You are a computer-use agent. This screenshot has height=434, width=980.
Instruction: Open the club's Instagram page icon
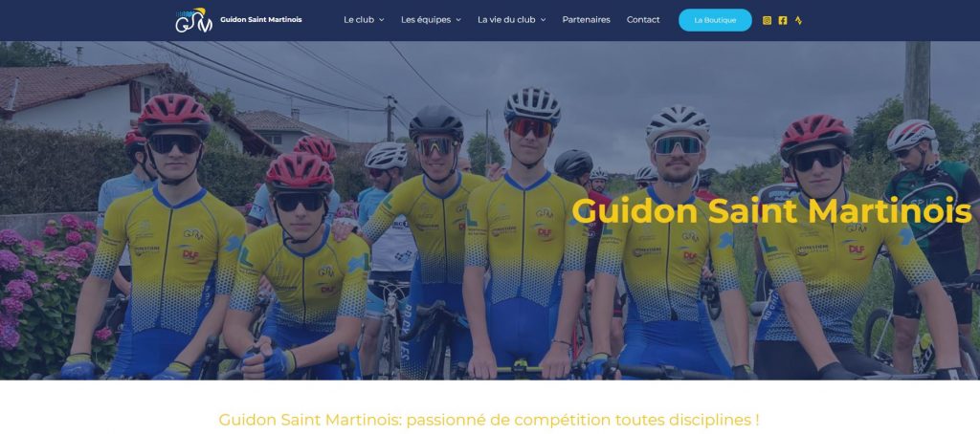[x=767, y=20]
